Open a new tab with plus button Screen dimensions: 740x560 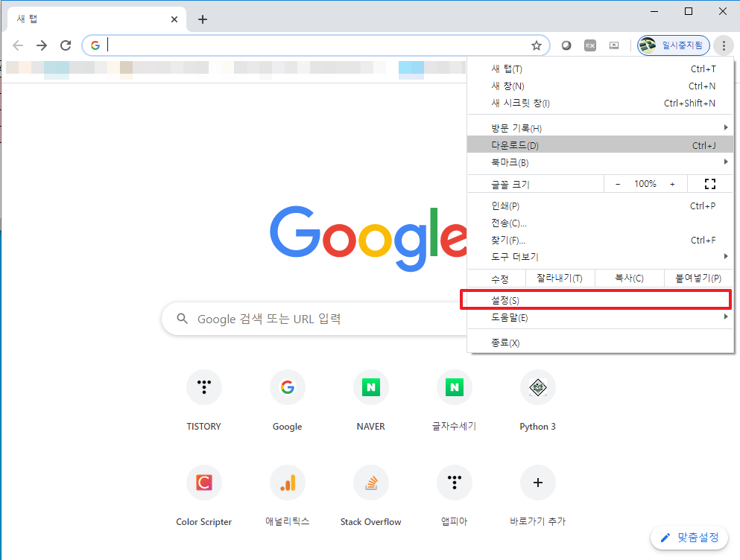(203, 19)
